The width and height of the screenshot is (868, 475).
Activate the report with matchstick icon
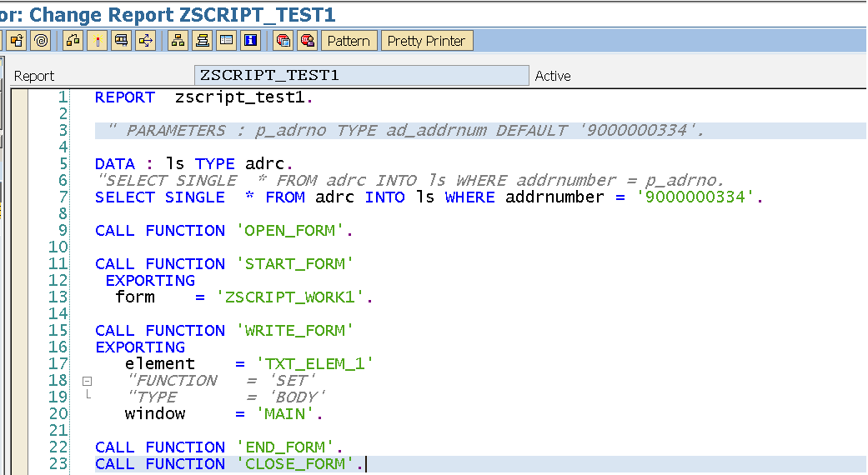tap(97, 40)
